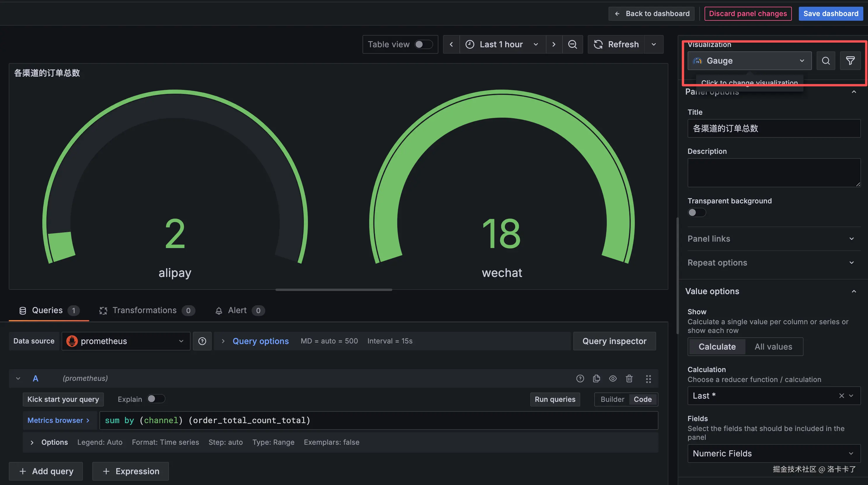Click the visualization filter funnel icon
This screenshot has height=485, width=868.
tap(850, 61)
